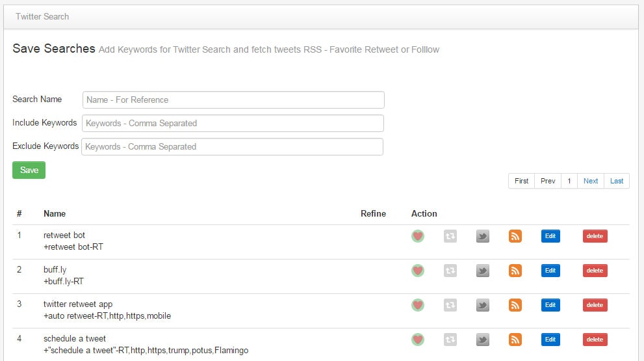This screenshot has height=361, width=644.
Task: Click heart icon in buff.ly row
Action: (x=418, y=271)
